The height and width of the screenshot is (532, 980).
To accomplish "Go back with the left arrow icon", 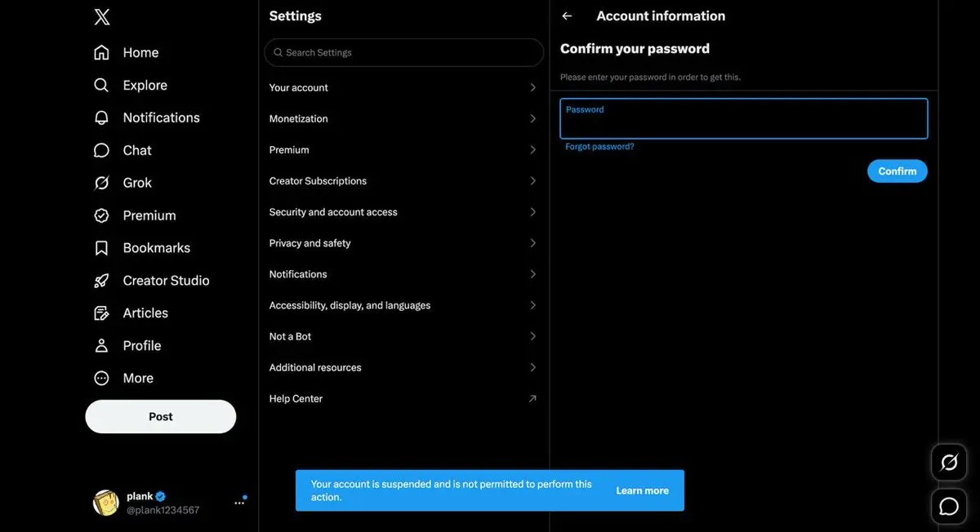I will (567, 16).
